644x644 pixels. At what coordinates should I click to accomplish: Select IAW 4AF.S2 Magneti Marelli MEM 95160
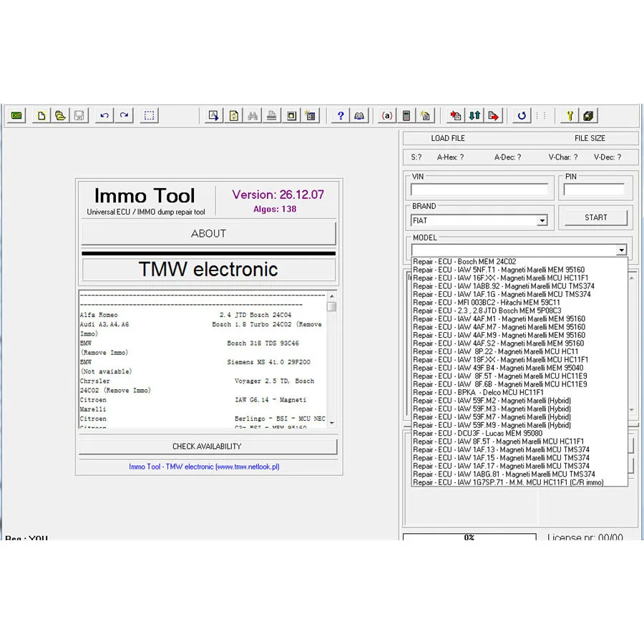coord(519,343)
